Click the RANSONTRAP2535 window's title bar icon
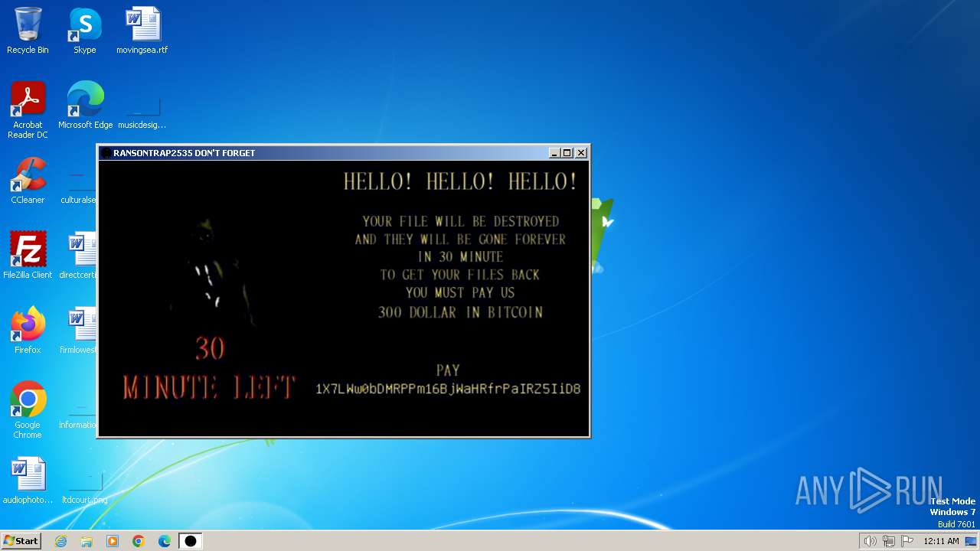The image size is (980, 551). (x=106, y=153)
